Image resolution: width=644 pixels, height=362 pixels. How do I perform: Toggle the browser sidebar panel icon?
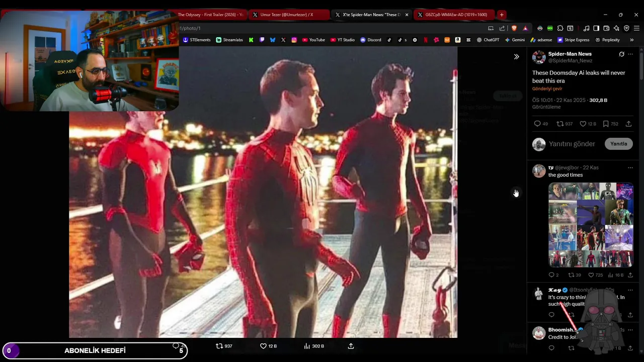click(596, 28)
